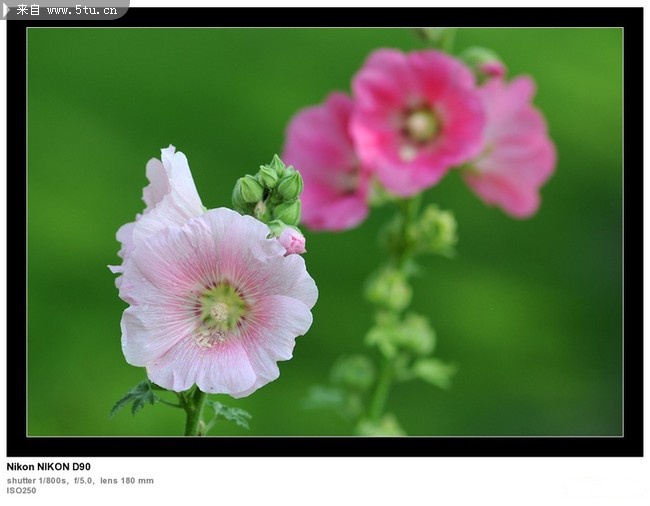The width and height of the screenshot is (650, 506).
Task: Click the arrow icon beside the 5tu.cn watermark
Action: pyautogui.click(x=7, y=10)
